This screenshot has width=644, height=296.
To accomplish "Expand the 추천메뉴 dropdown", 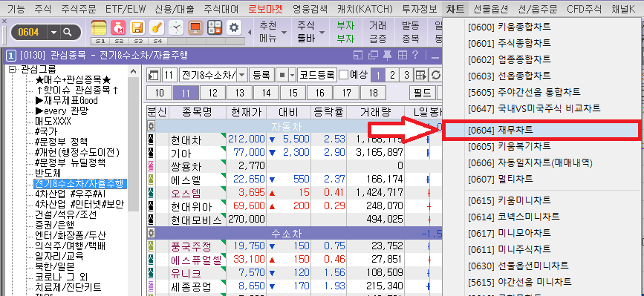I will coord(284,33).
